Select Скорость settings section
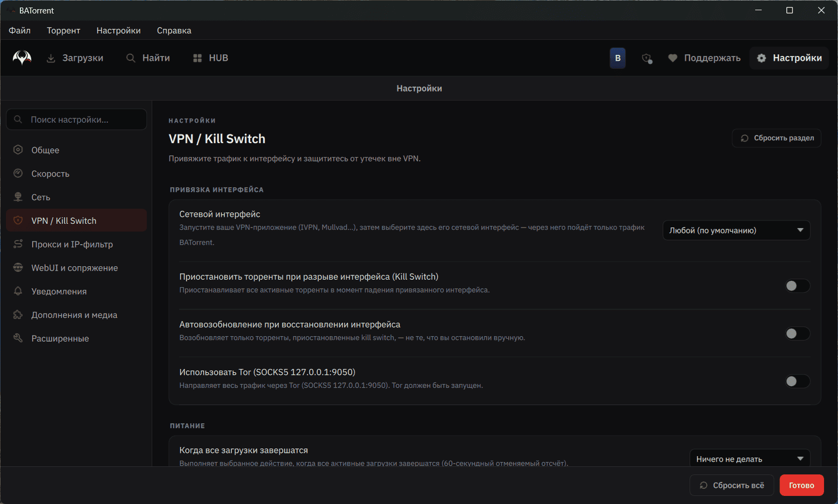Screen dimensions: 838x504 [76, 174]
